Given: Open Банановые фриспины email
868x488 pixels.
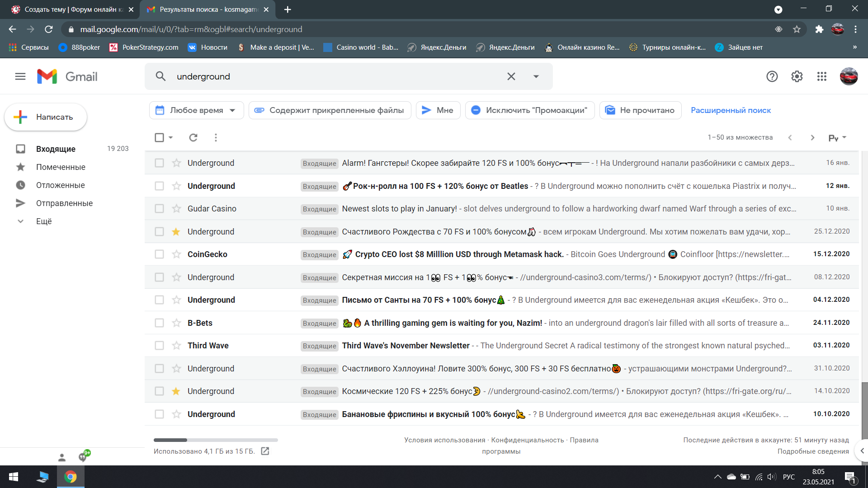Looking at the screenshot, I should (501, 414).
